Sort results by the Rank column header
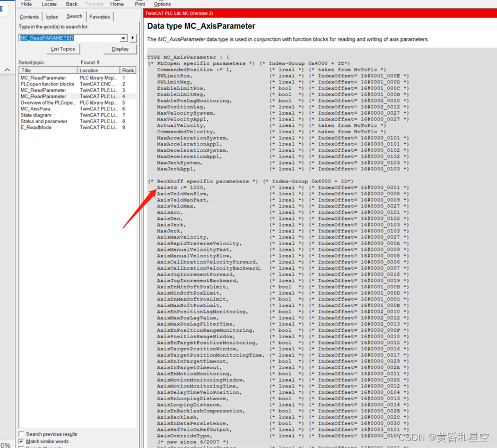Image resolution: width=497 pixels, height=448 pixels. tap(128, 70)
